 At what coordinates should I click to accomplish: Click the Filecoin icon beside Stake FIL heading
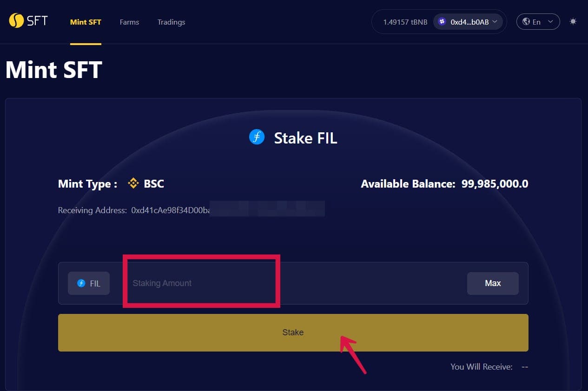(257, 137)
